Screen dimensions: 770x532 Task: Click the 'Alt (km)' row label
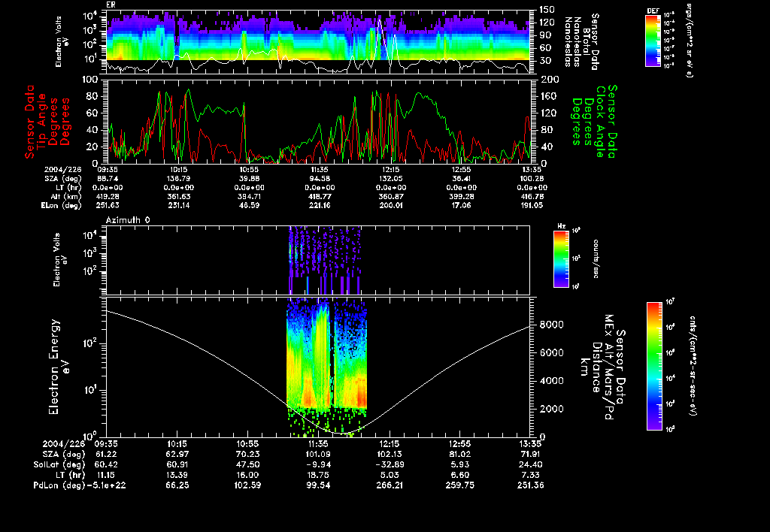[66, 196]
